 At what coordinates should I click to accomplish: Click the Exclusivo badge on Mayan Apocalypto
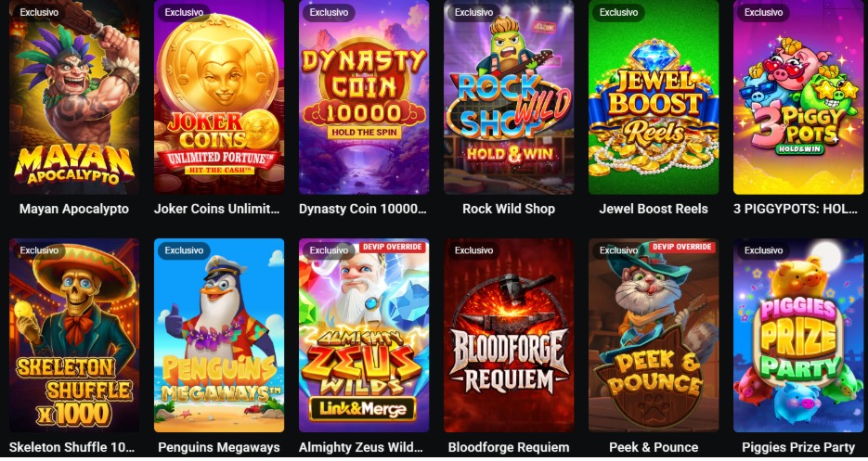tap(39, 12)
